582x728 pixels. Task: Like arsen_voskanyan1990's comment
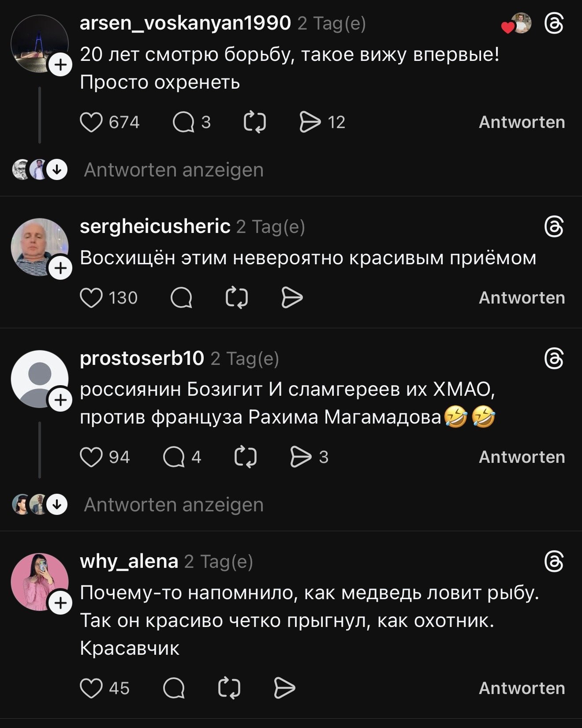(91, 122)
